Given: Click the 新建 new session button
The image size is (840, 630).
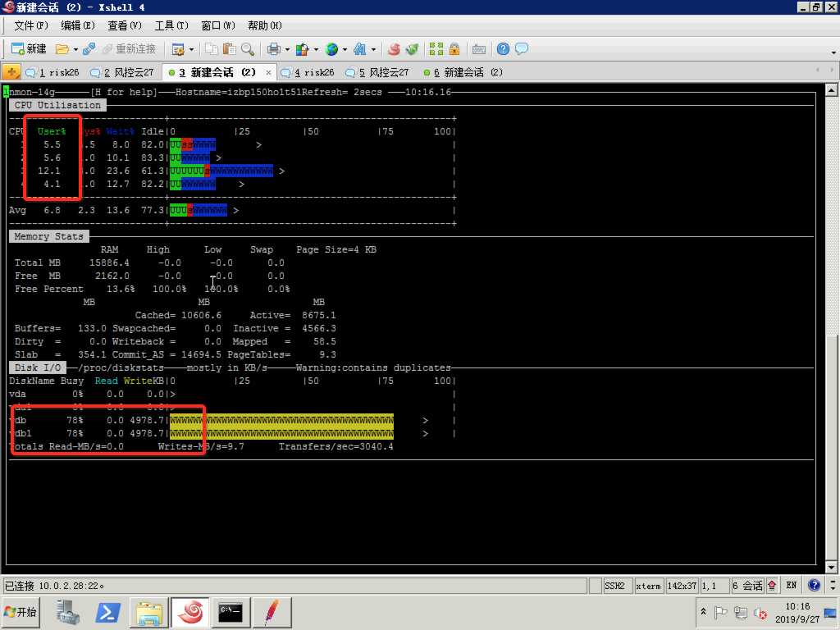Looking at the screenshot, I should point(29,48).
